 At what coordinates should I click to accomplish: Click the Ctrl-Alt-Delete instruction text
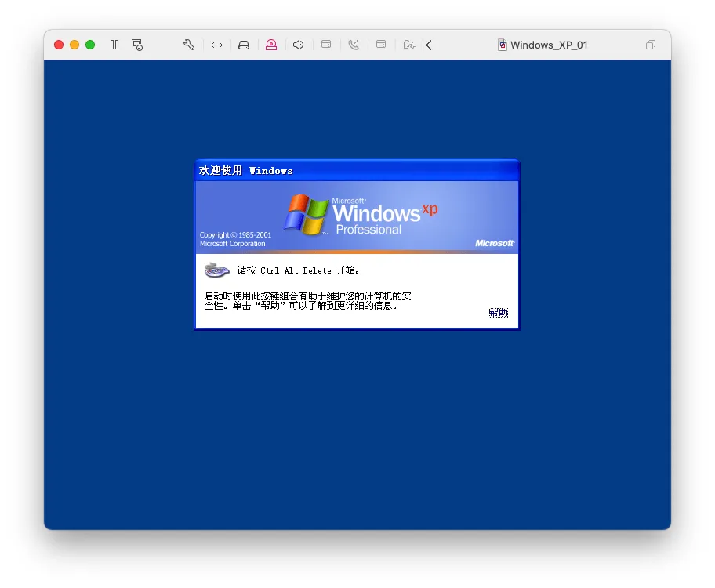(x=298, y=270)
